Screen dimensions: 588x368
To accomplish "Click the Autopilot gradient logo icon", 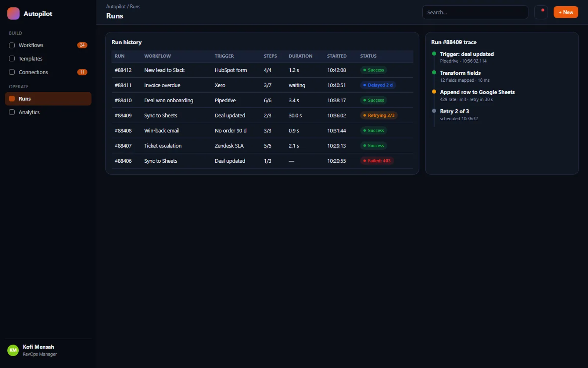I will point(13,14).
